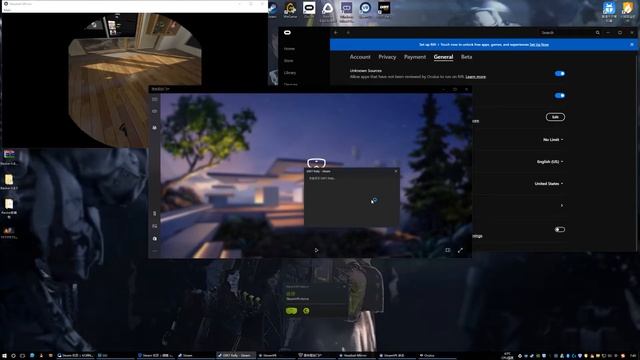Click the fullscreen arrows icon in Portal
The image size is (640, 360).
(x=460, y=250)
